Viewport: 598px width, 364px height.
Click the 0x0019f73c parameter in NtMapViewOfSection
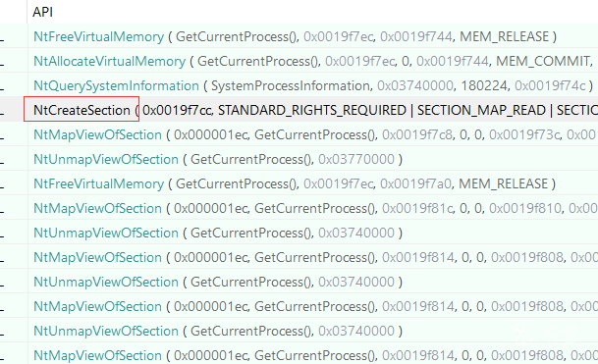click(524, 134)
